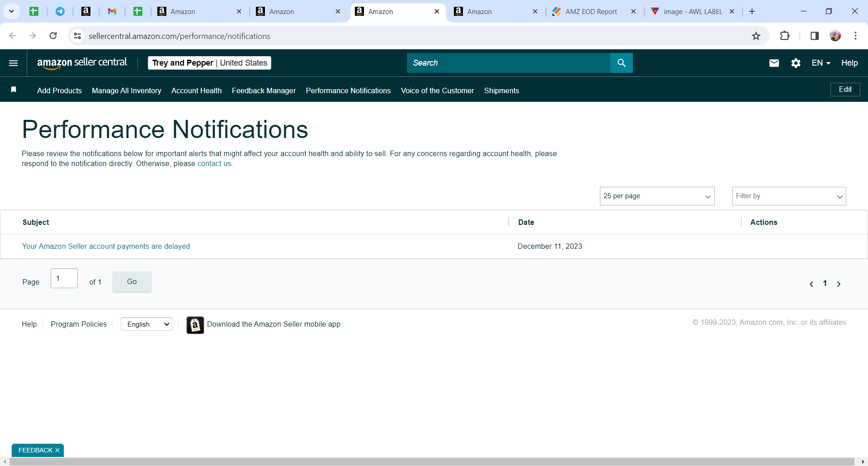This screenshot has height=466, width=868.
Task: Open the hamburger navigation menu
Action: click(x=14, y=63)
